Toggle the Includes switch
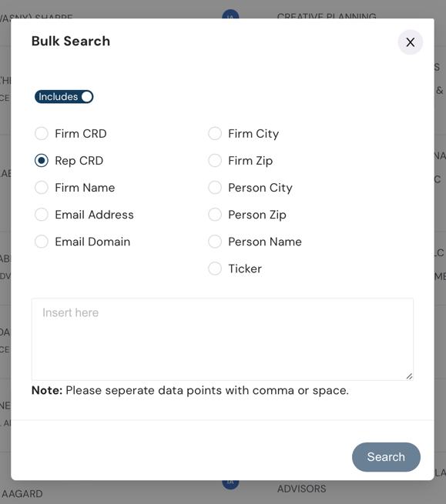The height and width of the screenshot is (504, 446). pyautogui.click(x=64, y=97)
